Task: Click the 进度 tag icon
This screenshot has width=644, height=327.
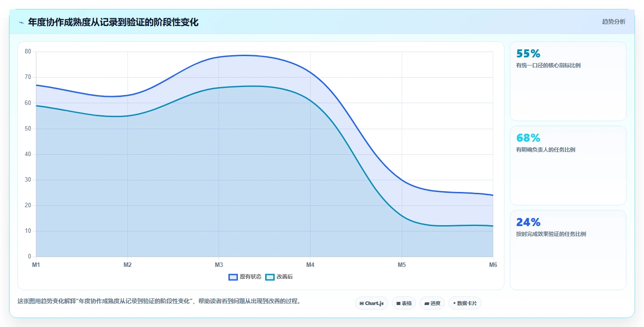Action: (x=427, y=304)
